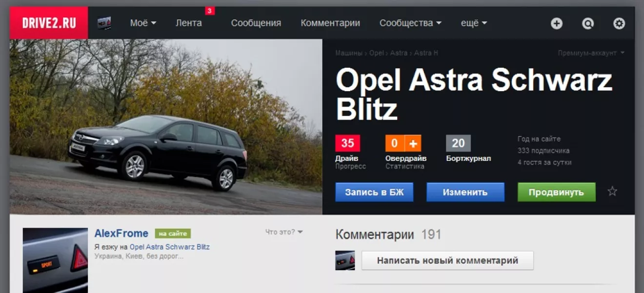Expand the Сообщества dropdown menu

click(410, 23)
